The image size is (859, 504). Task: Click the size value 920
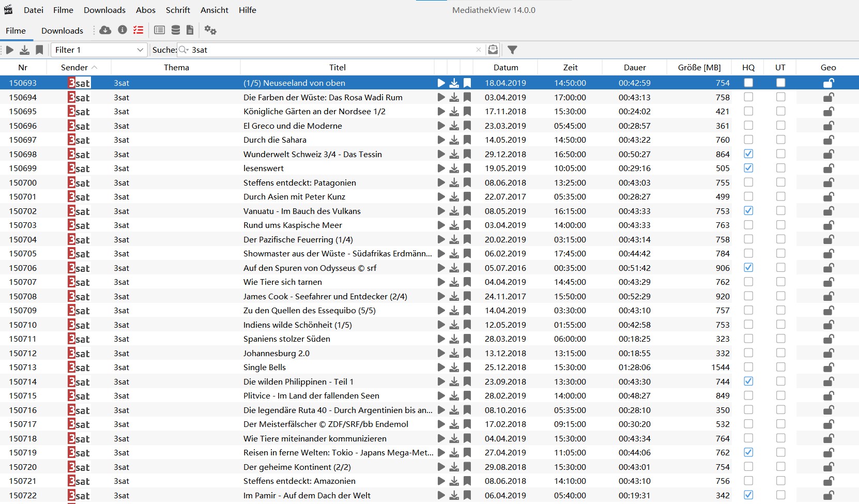point(723,296)
